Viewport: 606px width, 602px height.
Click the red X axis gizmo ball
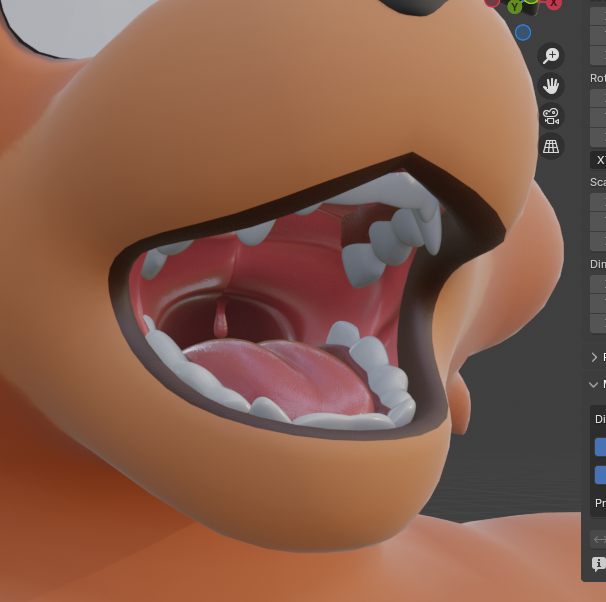(554, 4)
